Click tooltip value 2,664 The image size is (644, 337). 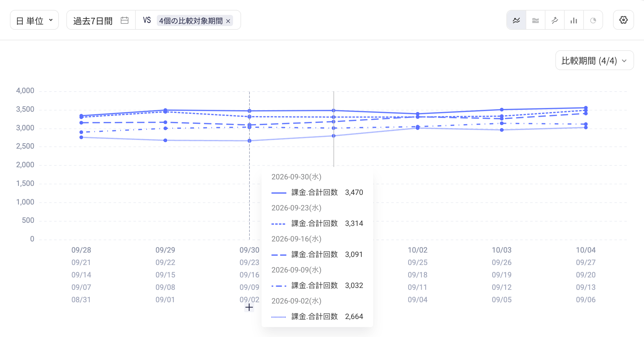[x=354, y=317]
